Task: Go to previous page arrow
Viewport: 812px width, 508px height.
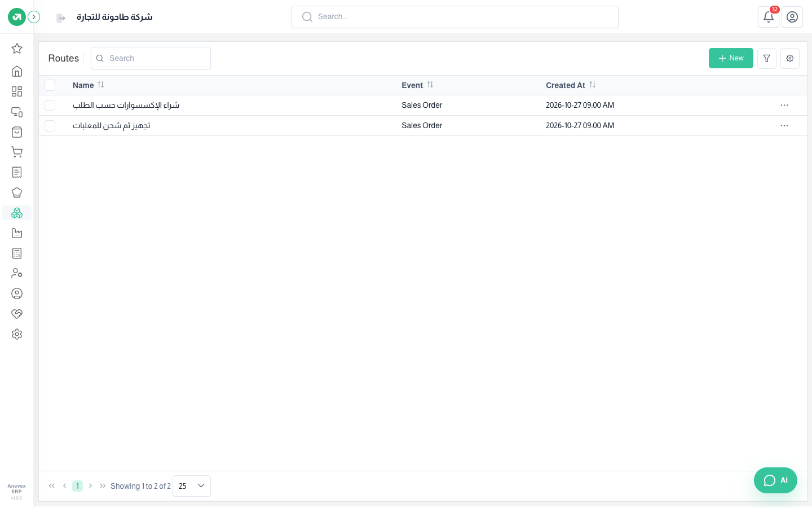Action: (x=65, y=486)
